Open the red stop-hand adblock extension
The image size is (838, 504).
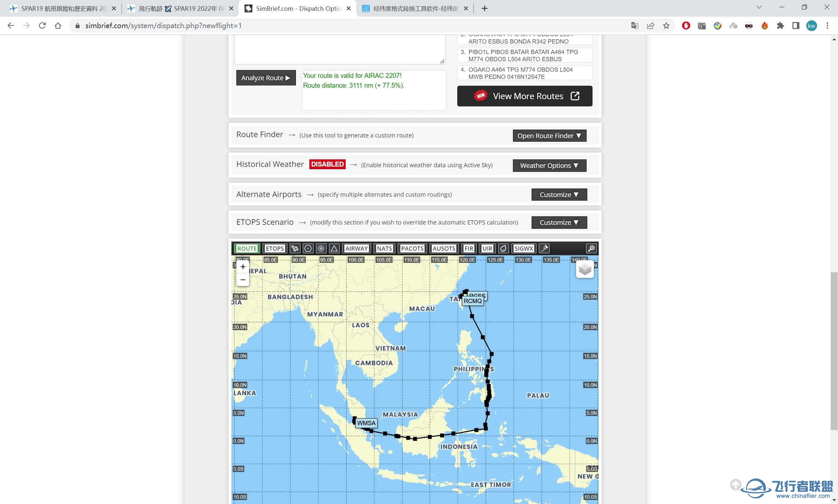(x=686, y=26)
